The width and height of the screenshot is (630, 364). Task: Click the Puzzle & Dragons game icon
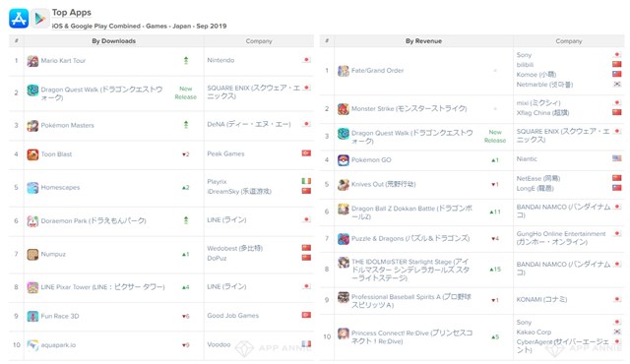(344, 239)
